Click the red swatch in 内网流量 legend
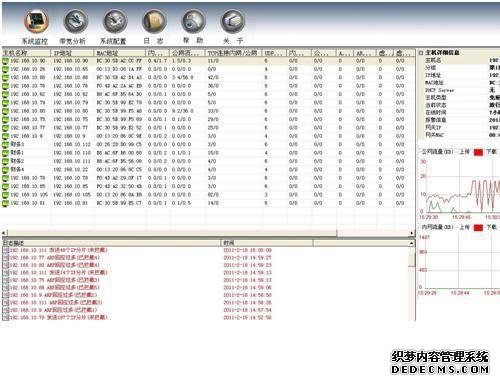Image resolution: width=500 pixels, height=384 pixels. (x=478, y=228)
